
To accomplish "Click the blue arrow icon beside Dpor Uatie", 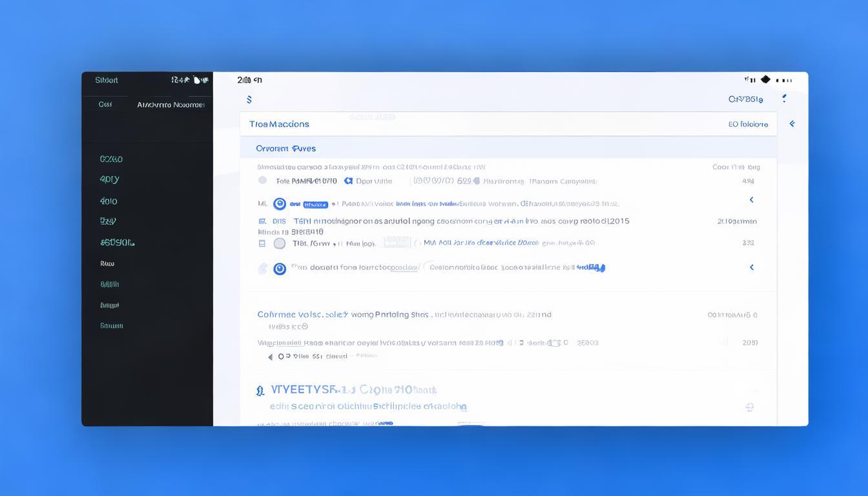I will coord(348,181).
